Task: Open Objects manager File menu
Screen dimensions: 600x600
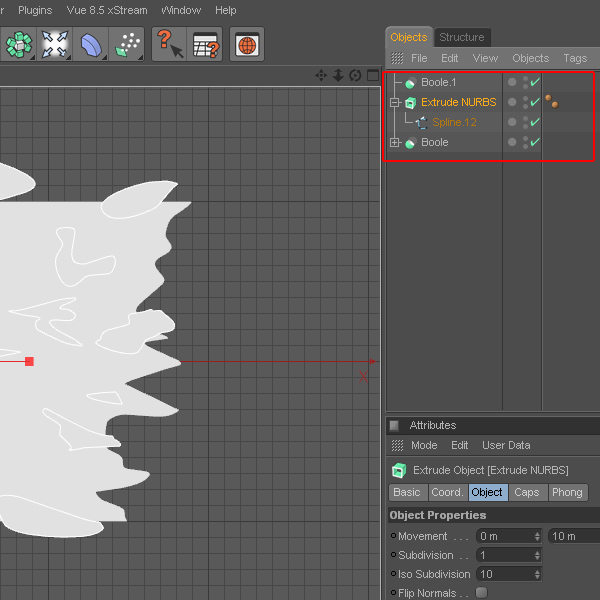Action: (419, 58)
